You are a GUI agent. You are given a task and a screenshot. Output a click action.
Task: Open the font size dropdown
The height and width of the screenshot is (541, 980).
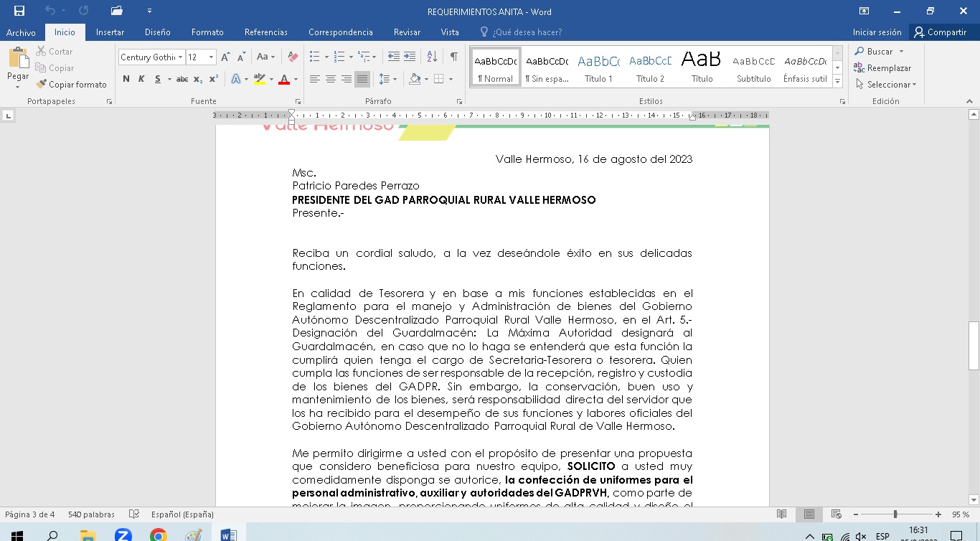(x=211, y=57)
